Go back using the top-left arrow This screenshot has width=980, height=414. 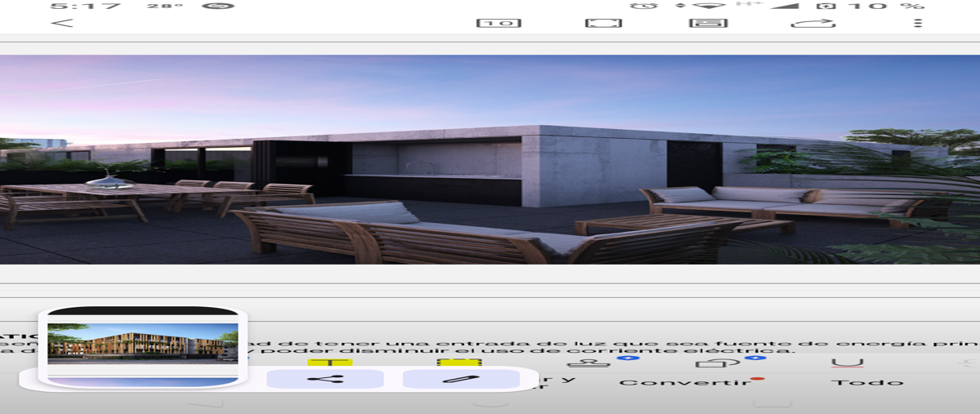click(61, 23)
